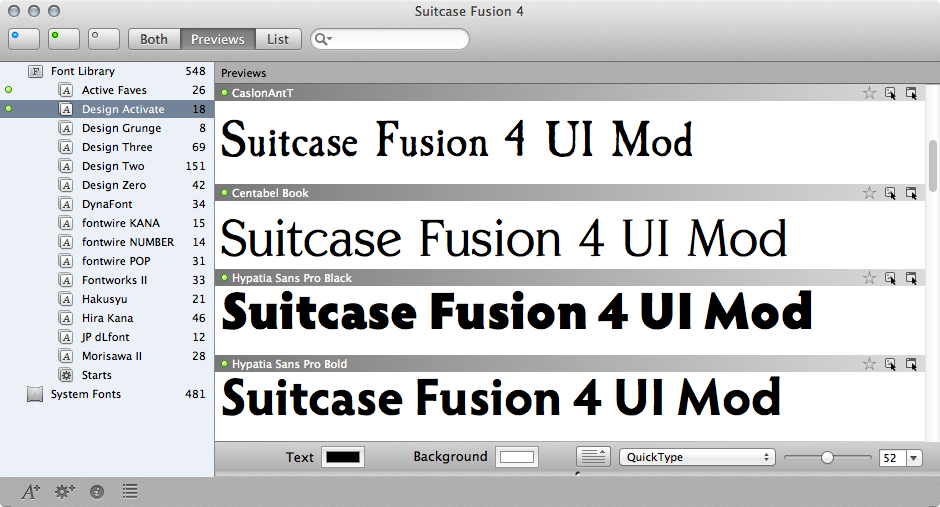Click the System Fonts library icon
940x507 pixels.
[x=35, y=394]
